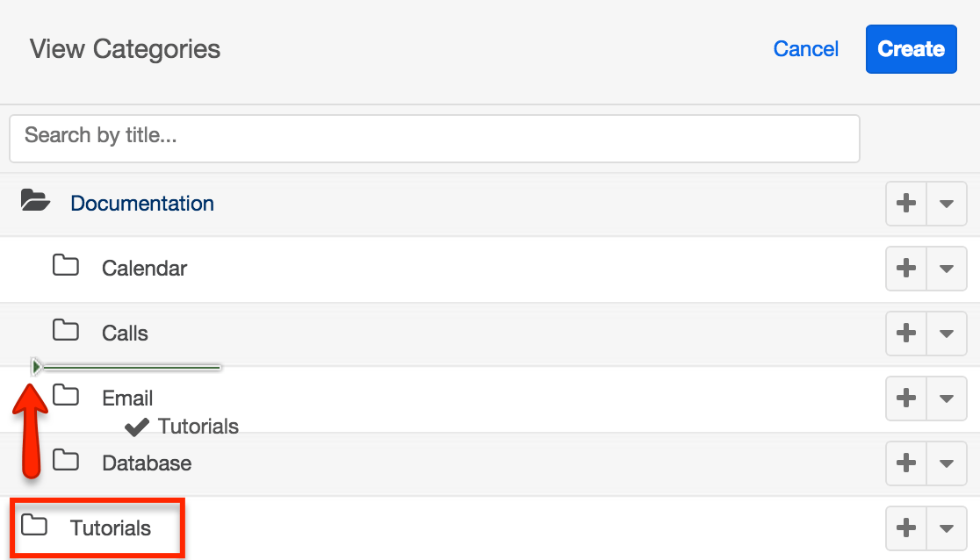Open the Tutorials actions dropdown
This screenshot has width=980, height=560.
(947, 528)
